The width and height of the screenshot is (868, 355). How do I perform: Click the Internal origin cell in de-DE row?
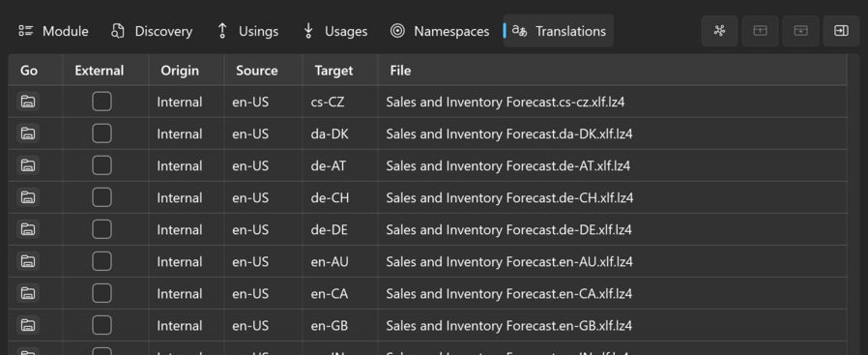187,230
